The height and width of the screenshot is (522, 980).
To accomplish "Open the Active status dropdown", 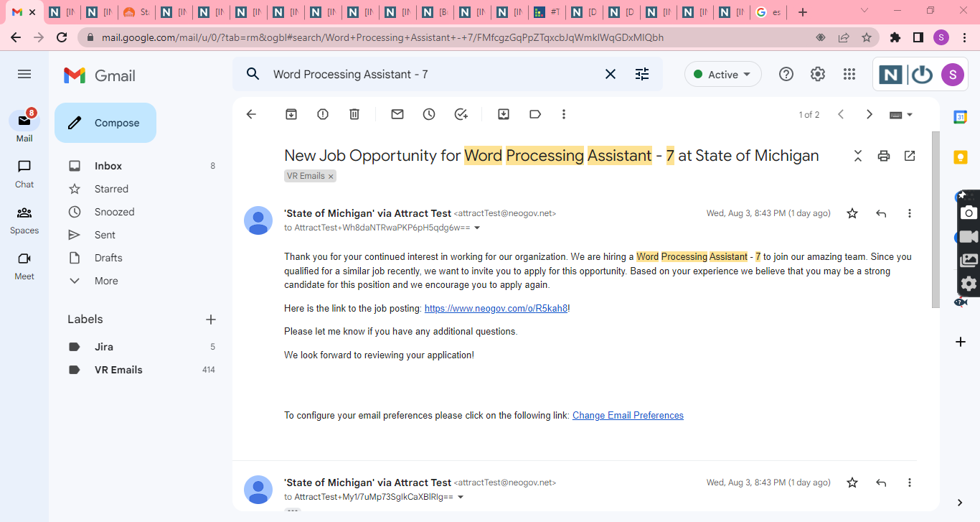I will click(723, 74).
